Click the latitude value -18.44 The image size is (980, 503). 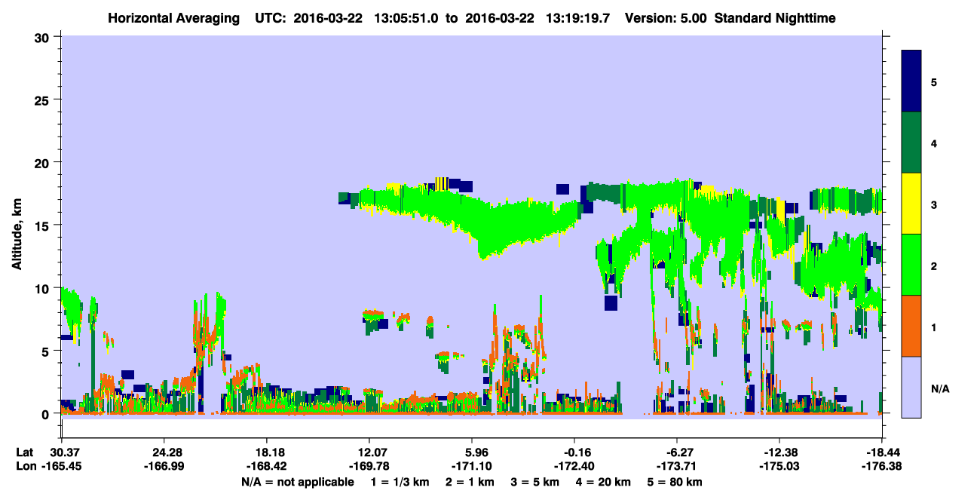(x=882, y=452)
